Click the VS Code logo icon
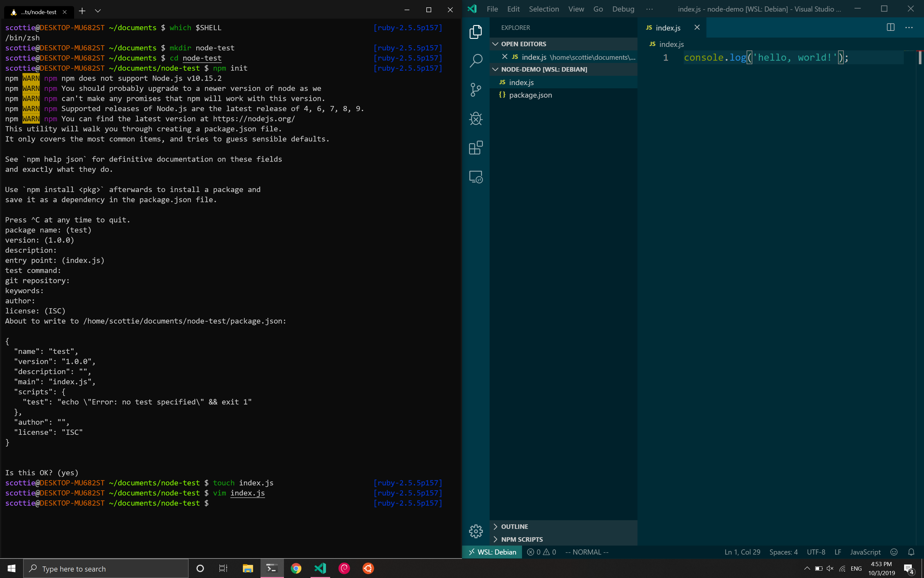The image size is (924, 578). 472,9
